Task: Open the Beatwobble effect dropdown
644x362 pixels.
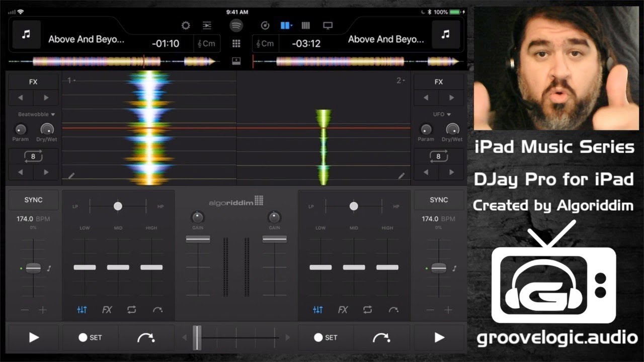Action: 36,114
